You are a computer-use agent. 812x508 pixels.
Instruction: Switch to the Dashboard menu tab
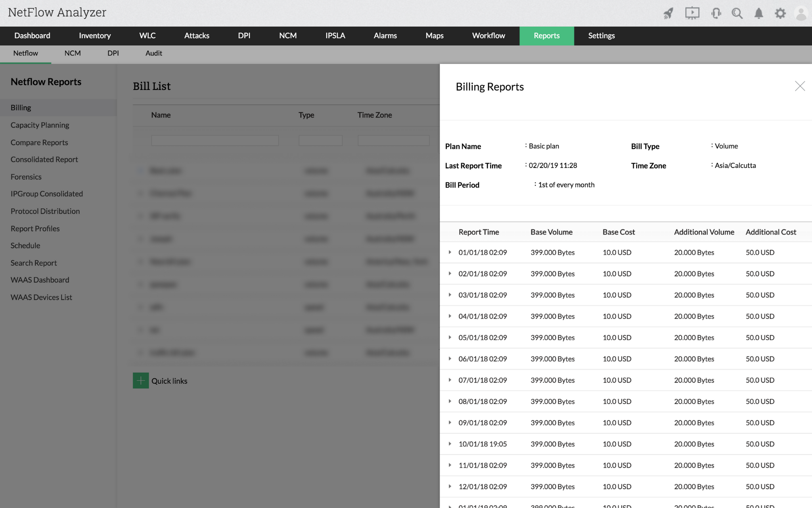32,36
